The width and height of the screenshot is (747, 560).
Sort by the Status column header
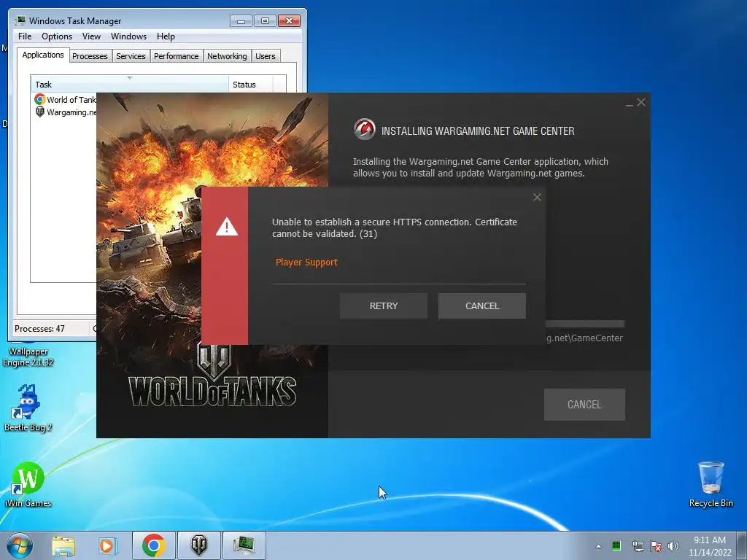(250, 85)
